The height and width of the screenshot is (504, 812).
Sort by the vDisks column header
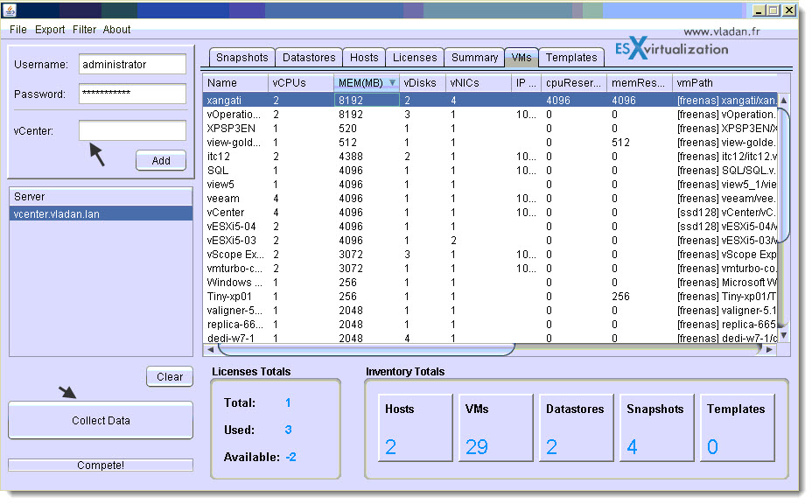(x=423, y=83)
